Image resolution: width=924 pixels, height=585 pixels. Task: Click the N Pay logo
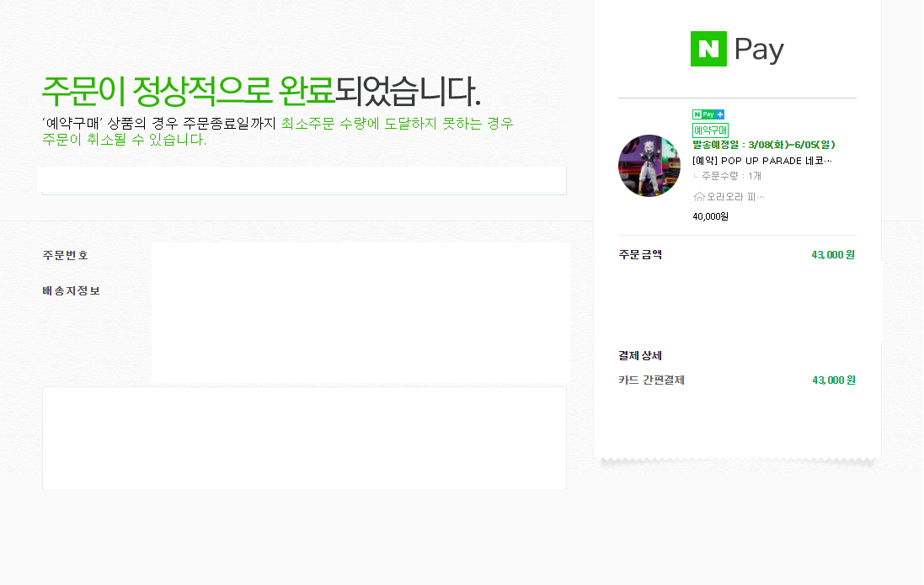point(737,49)
